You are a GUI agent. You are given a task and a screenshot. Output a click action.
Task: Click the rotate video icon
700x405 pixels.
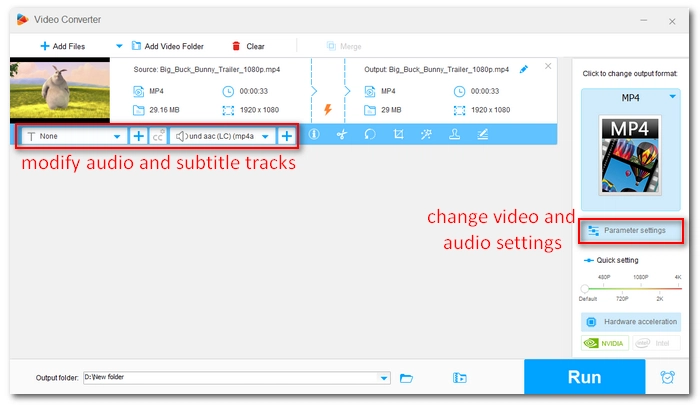370,135
